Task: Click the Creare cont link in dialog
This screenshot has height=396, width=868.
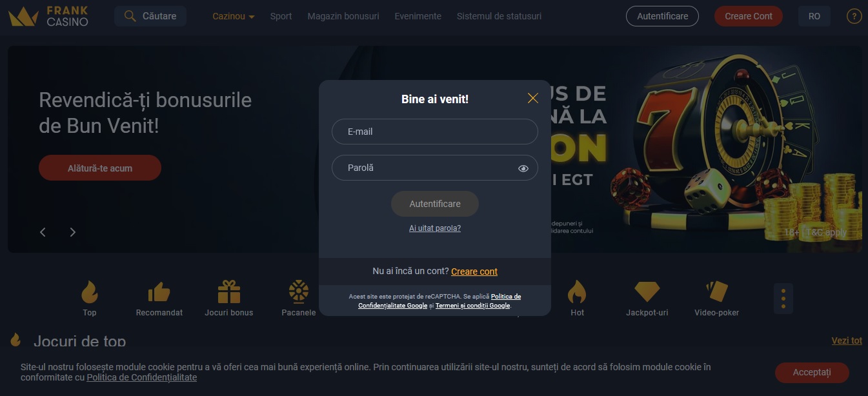Action: [474, 272]
